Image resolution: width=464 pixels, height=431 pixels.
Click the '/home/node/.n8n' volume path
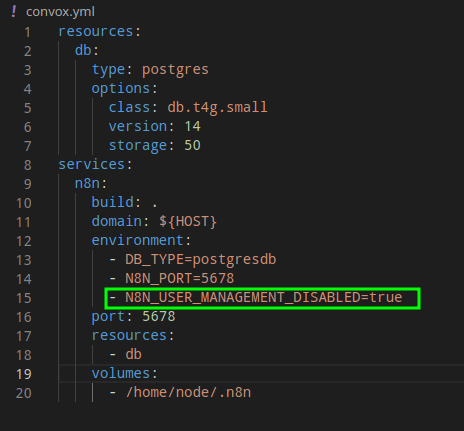[x=188, y=392]
